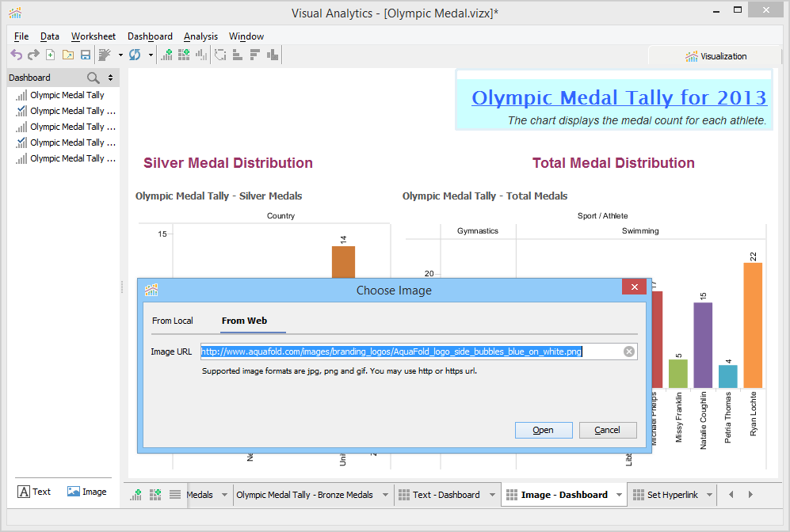790x532 pixels.
Task: Click the new dashboard grid icon in the toolbar
Action: (184, 55)
